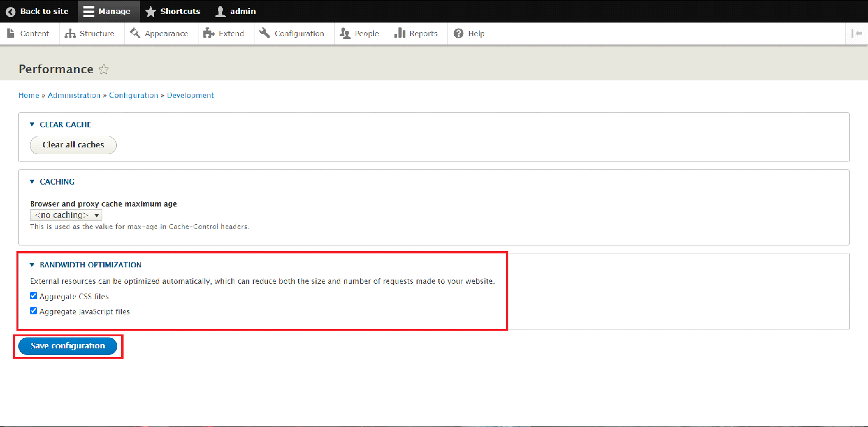Collapse the Bandwidth Optimization section
The width and height of the screenshot is (868, 427).
32,265
